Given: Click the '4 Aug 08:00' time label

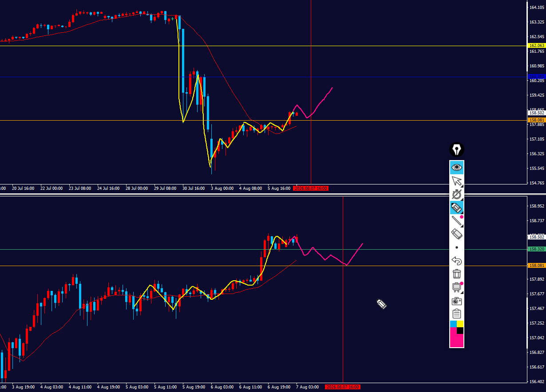Looking at the screenshot, I should pyautogui.click(x=251, y=188).
